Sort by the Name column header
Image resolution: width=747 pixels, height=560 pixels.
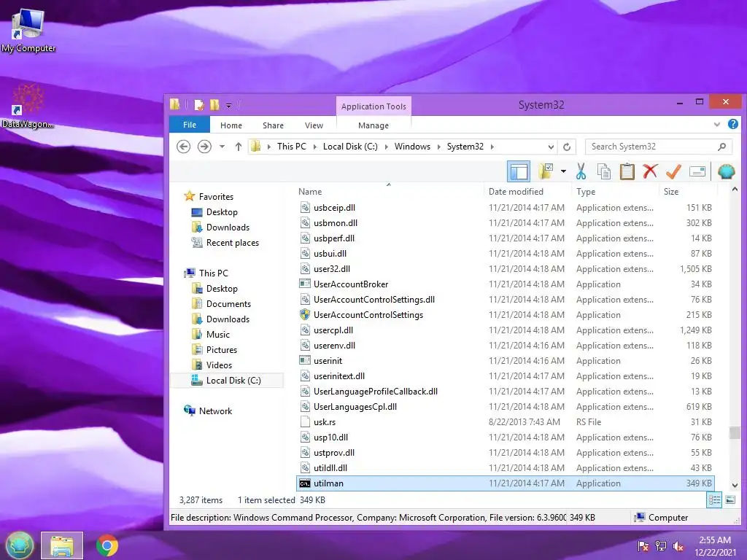click(310, 192)
